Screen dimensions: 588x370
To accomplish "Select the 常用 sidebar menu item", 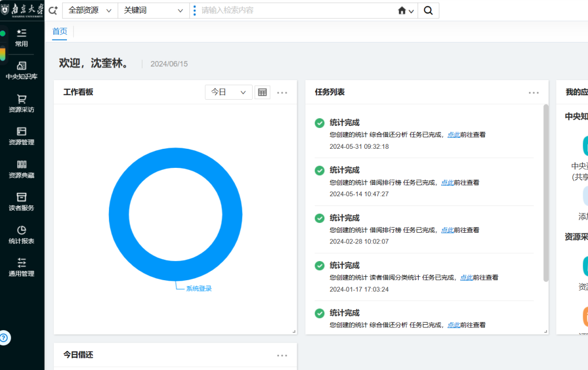I will [22, 37].
